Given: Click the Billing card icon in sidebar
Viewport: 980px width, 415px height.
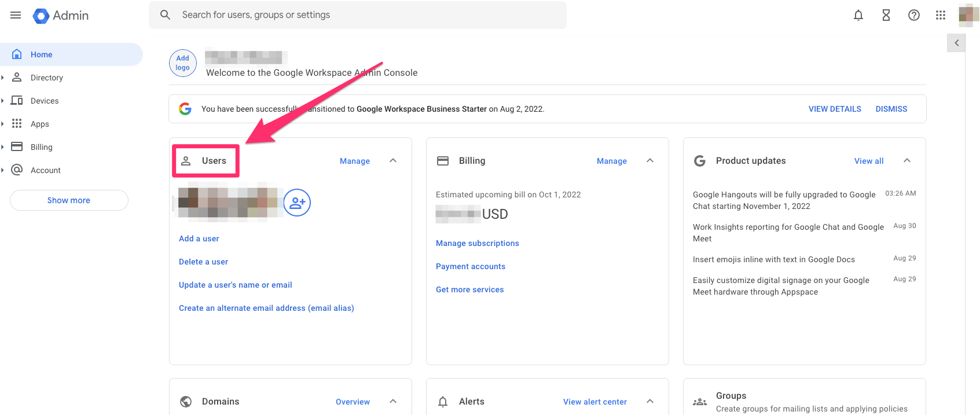Looking at the screenshot, I should [x=17, y=147].
